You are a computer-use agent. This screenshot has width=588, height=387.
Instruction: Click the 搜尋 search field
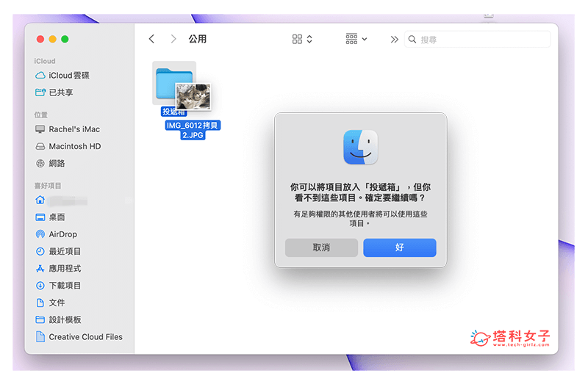tap(477, 40)
